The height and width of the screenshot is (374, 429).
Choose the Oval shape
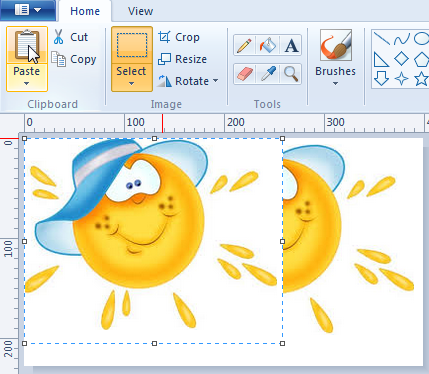pyautogui.click(x=422, y=38)
